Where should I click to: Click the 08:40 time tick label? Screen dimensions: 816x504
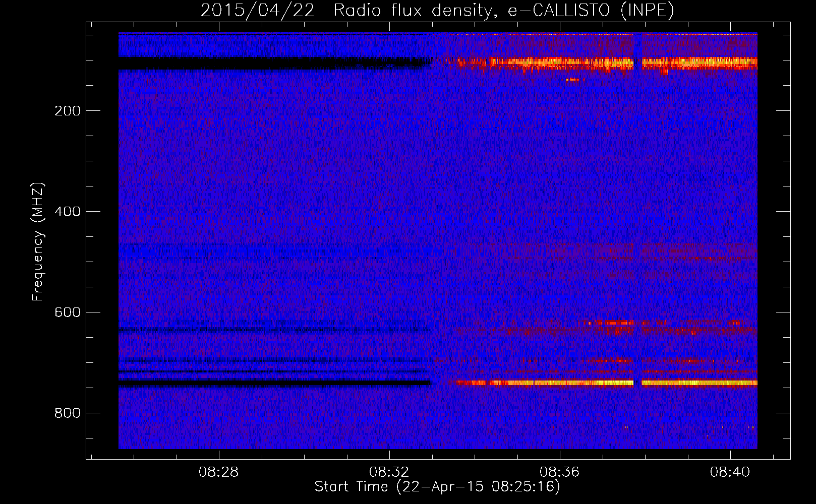(730, 472)
